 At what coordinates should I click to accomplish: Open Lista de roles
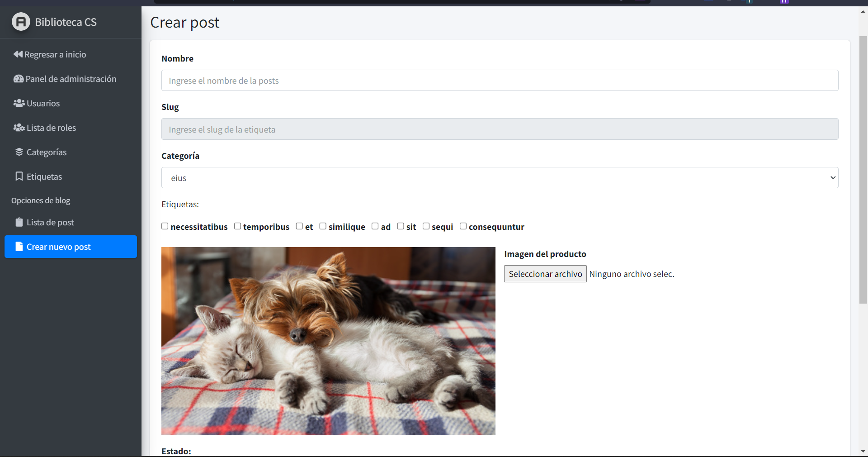click(71, 128)
